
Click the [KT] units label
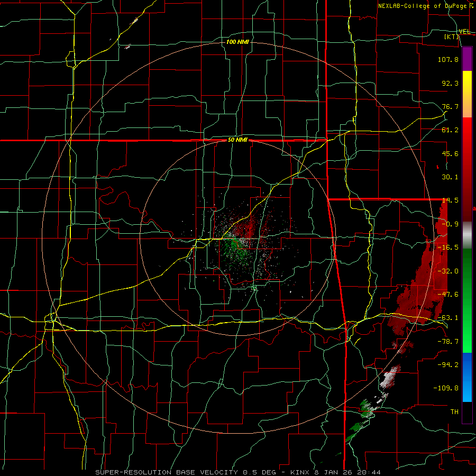(452, 36)
